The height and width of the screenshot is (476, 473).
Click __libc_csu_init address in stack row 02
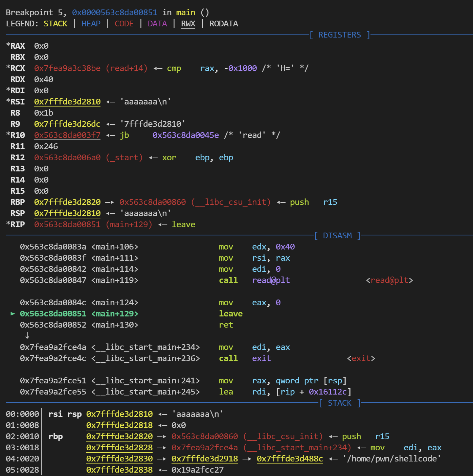247,436
